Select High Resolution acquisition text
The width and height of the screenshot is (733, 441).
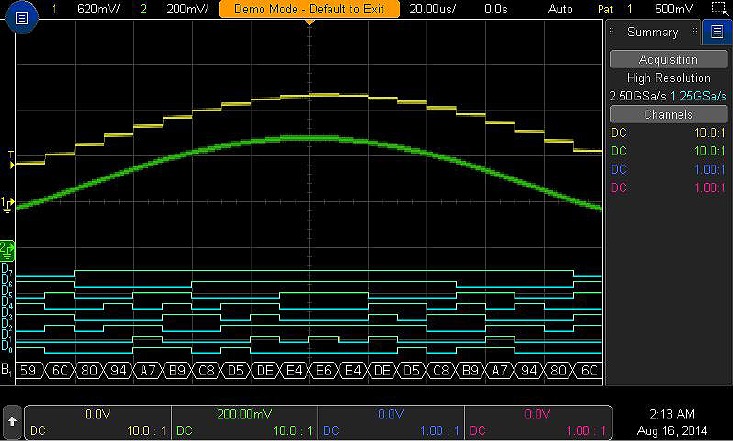pyautogui.click(x=668, y=78)
